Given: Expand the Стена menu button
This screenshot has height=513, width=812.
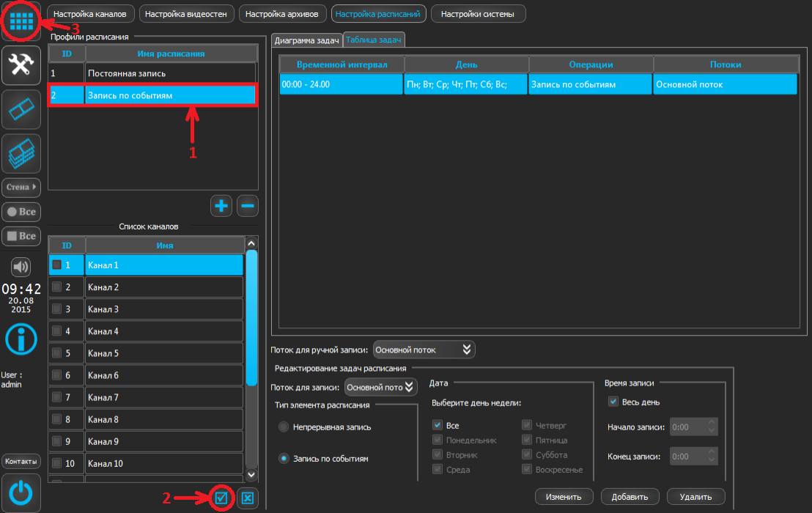Looking at the screenshot, I should (x=21, y=187).
